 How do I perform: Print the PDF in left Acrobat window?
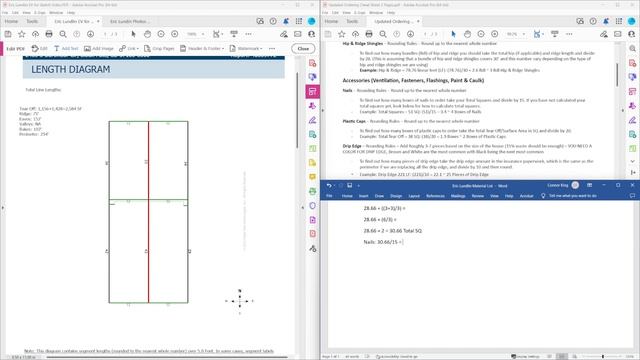click(x=49, y=34)
